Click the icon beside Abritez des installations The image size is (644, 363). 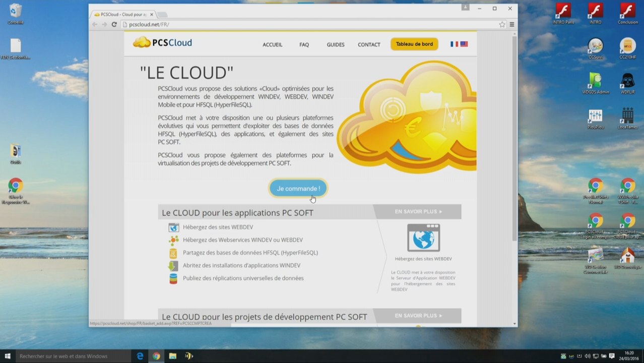coord(173,266)
